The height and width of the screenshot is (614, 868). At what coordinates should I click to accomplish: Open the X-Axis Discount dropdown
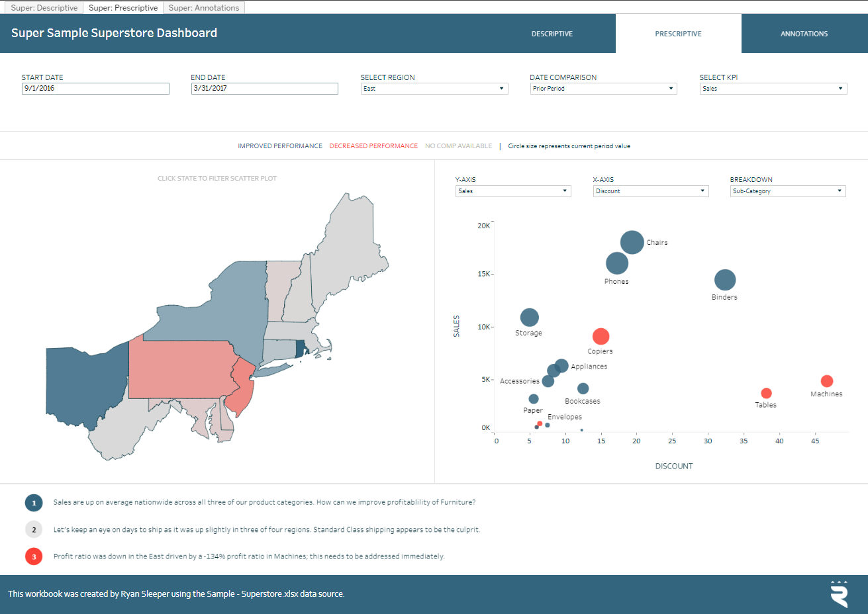(x=651, y=191)
